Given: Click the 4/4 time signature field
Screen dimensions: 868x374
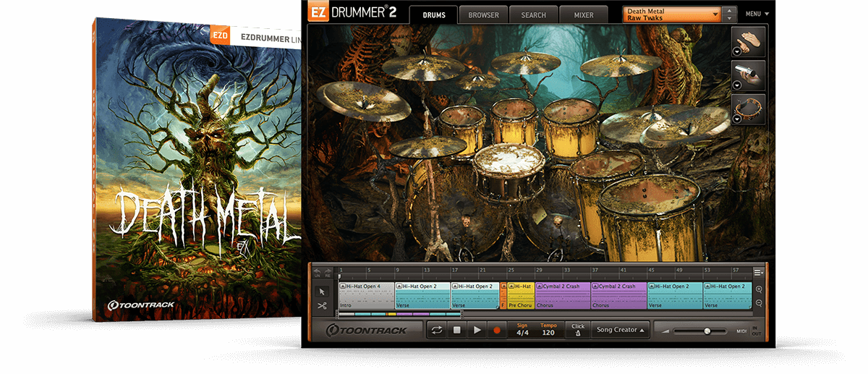Looking at the screenshot, I should (x=522, y=330).
